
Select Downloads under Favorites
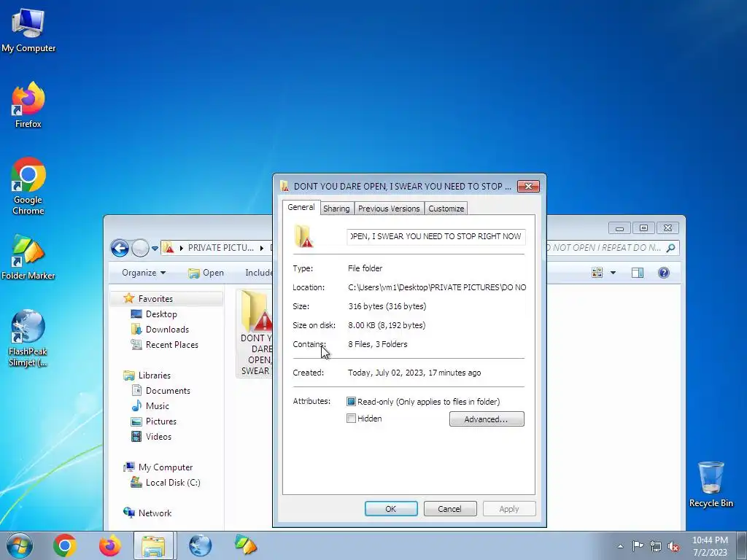(167, 329)
